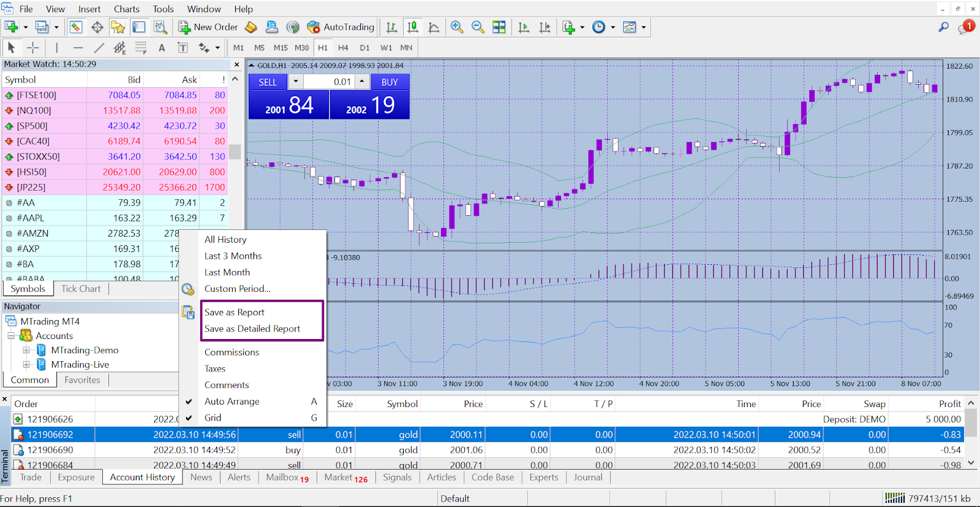Viewport: 980px width, 507px height.
Task: Toggle the AutoTrading button
Action: pos(341,27)
